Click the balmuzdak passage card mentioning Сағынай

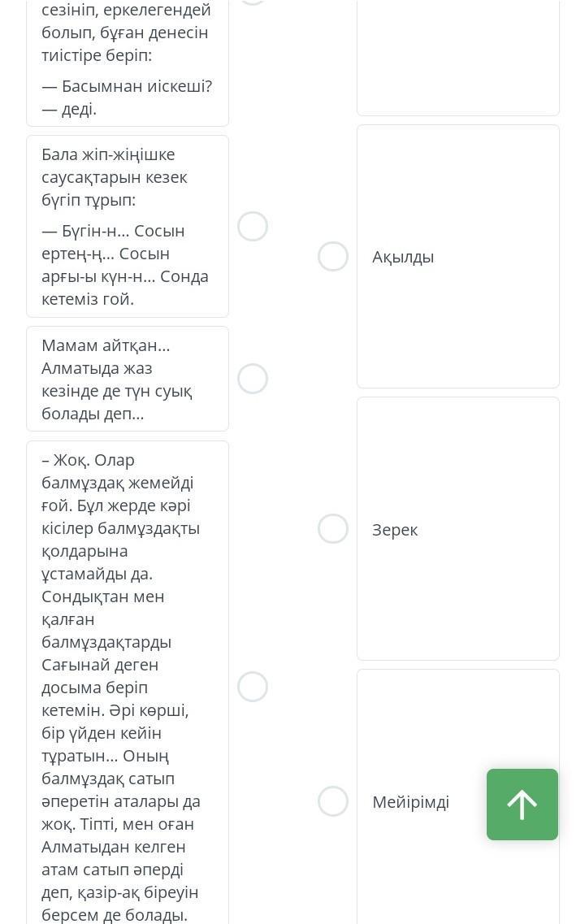click(x=128, y=683)
